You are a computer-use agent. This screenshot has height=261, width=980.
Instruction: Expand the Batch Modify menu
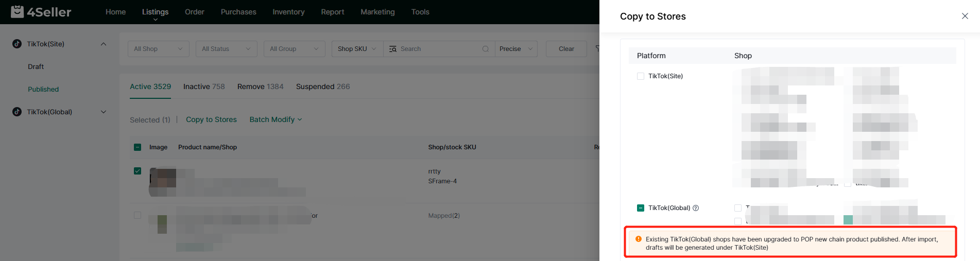276,119
